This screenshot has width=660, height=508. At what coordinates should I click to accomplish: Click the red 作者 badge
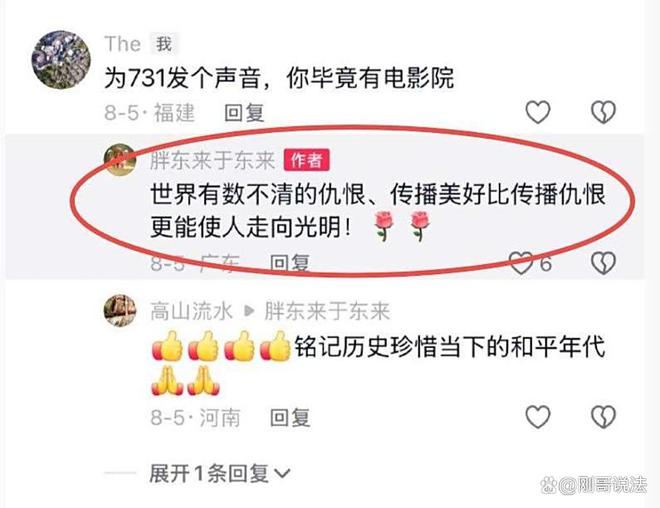click(x=306, y=160)
